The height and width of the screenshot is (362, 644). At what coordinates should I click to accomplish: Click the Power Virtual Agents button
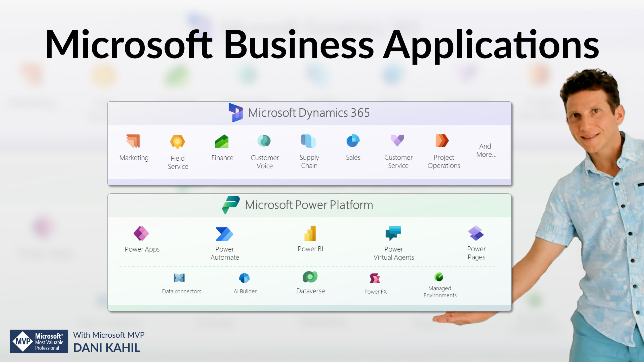tap(393, 242)
